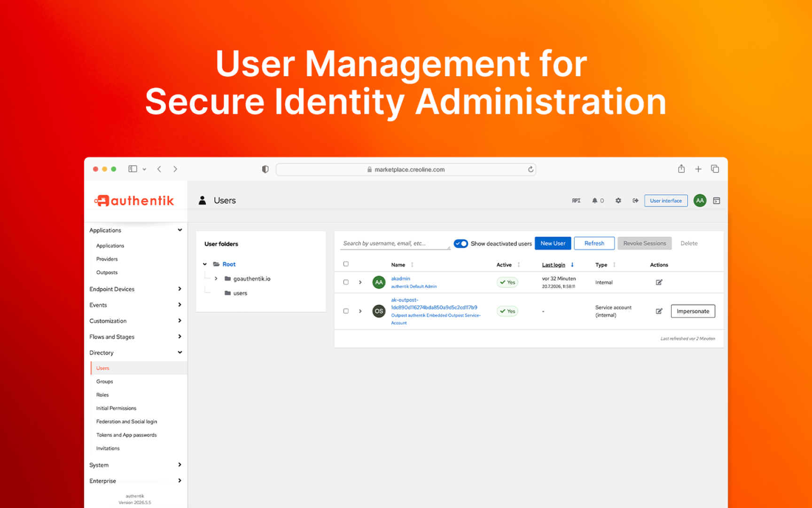Click the authentik logo
The image size is (812, 508).
134,201
